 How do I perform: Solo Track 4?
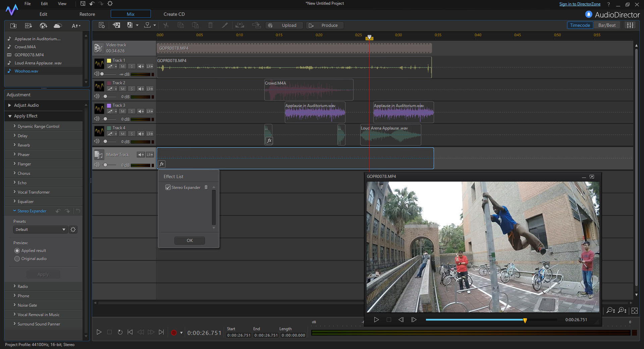click(x=132, y=134)
